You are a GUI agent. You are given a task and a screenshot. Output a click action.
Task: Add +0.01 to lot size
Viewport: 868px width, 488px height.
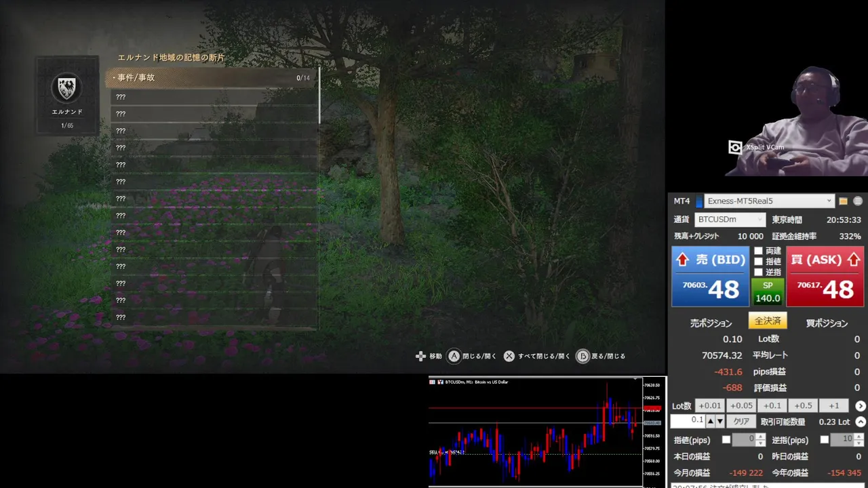[x=709, y=406]
